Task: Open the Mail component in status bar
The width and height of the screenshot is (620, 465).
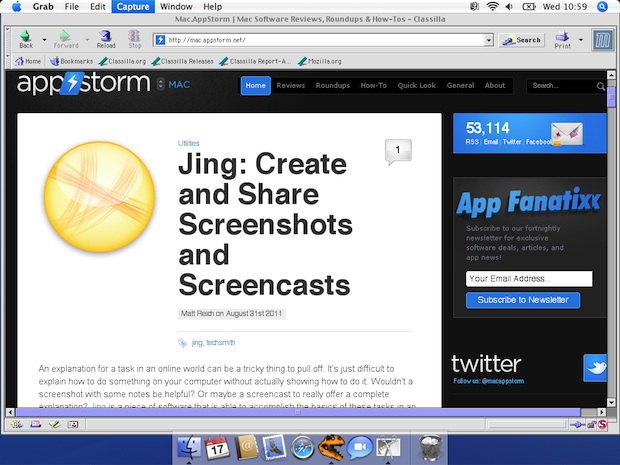Action: (36, 425)
